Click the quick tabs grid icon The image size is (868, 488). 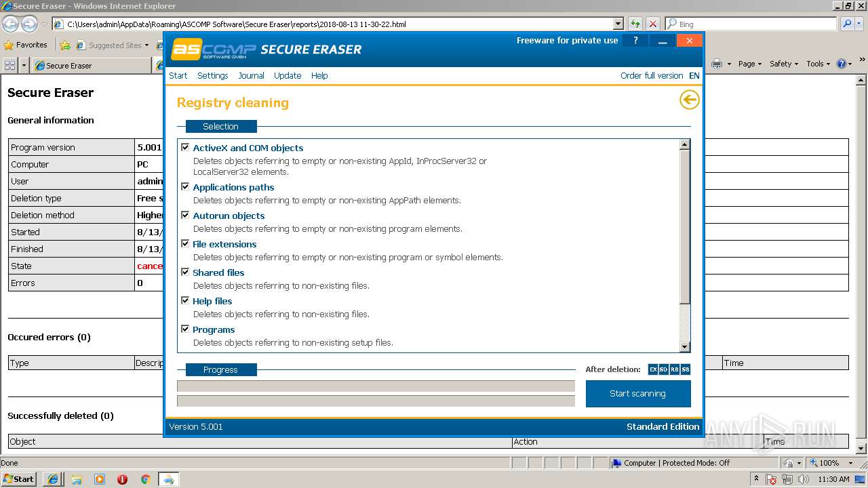pos(9,66)
